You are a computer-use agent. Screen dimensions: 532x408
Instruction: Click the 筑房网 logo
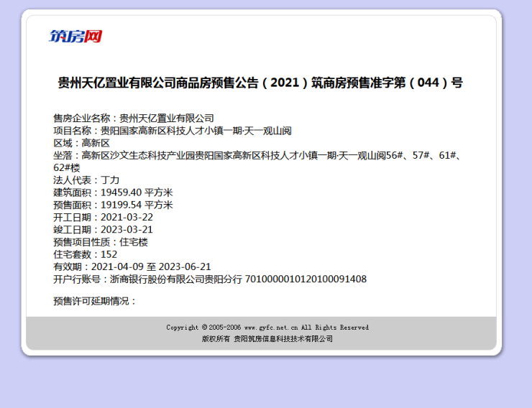tap(75, 36)
